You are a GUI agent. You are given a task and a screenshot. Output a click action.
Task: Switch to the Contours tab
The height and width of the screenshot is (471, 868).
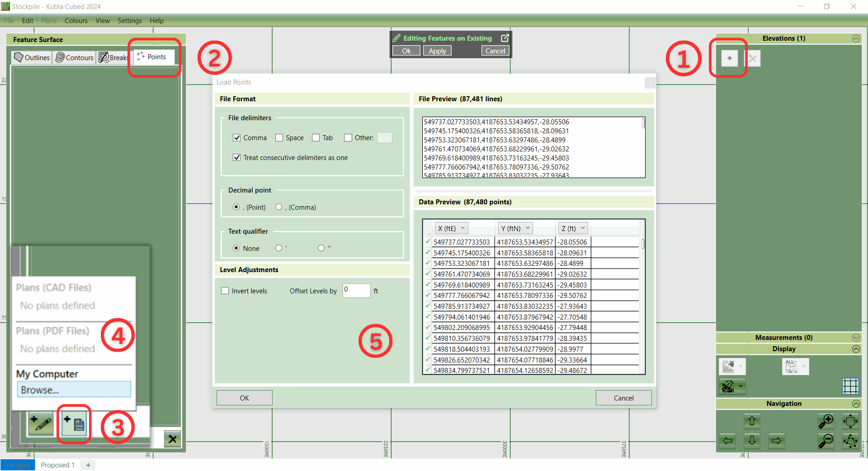[75, 57]
